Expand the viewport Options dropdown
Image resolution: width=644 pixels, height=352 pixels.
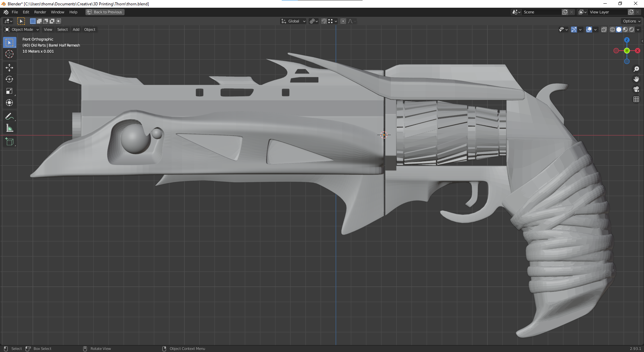click(x=631, y=21)
